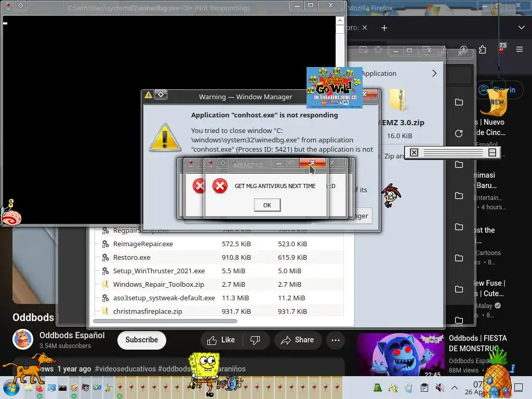Select christmasfireplace.zip entry

coord(148,312)
